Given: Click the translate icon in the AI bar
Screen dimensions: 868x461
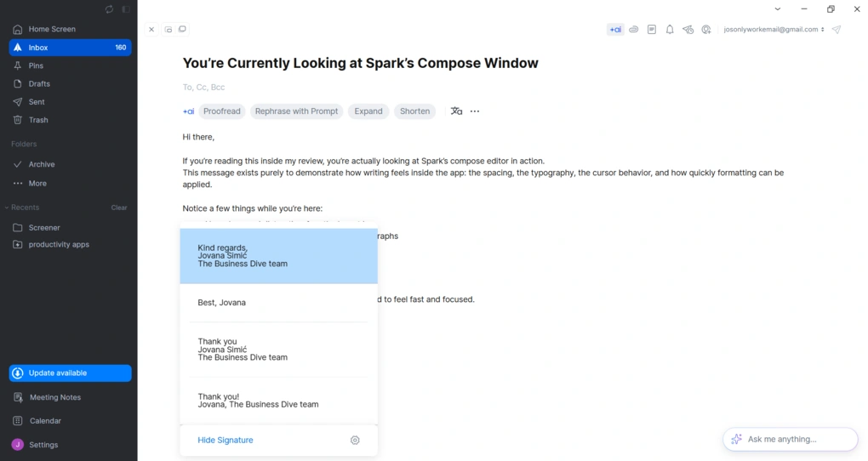Looking at the screenshot, I should (x=456, y=111).
